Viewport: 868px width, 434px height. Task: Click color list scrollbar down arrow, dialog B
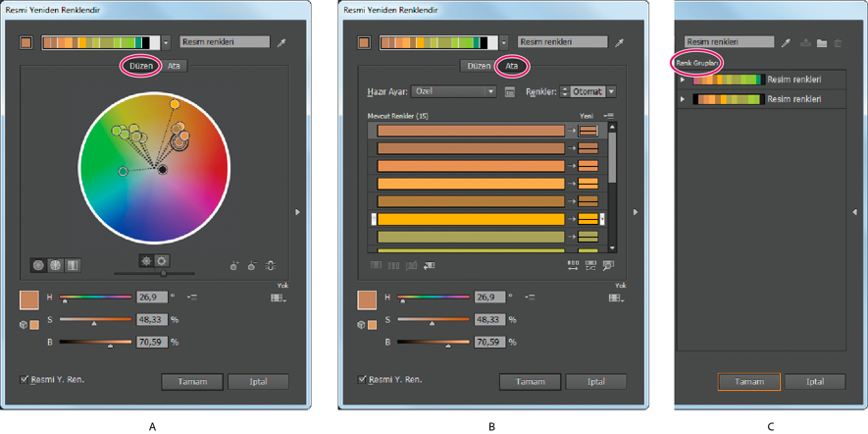click(x=612, y=248)
